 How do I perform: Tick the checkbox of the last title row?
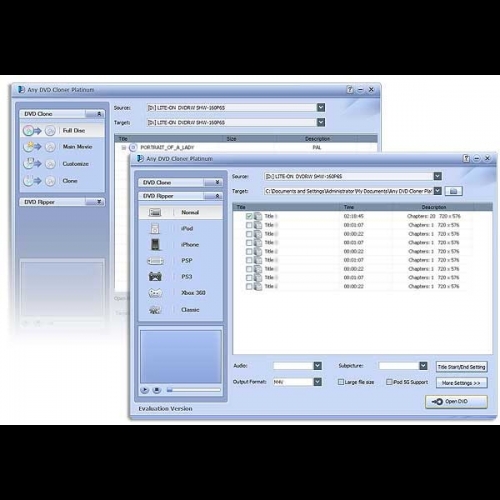[x=249, y=286]
